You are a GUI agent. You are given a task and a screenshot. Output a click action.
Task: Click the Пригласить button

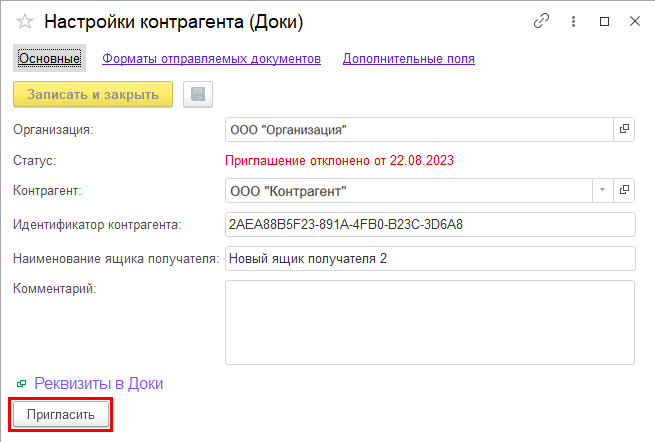(61, 414)
